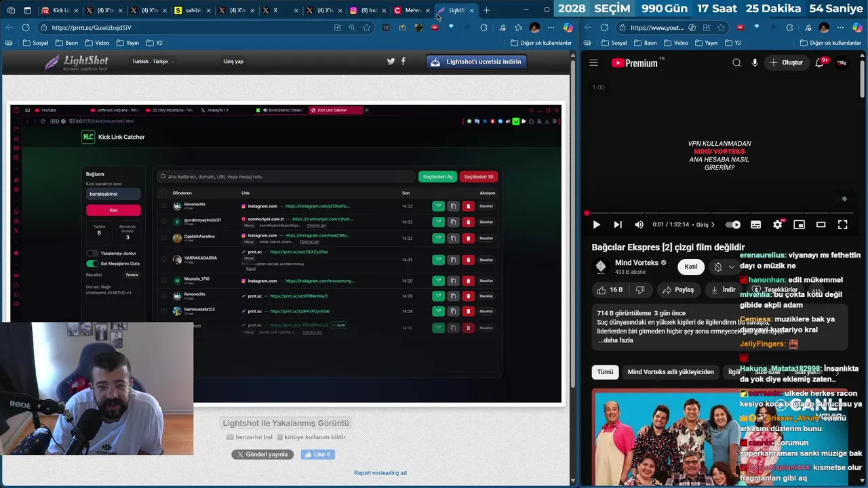The image size is (868, 488).
Task: Open Sosyal bookmarks folder in left browser
Action: coord(35,43)
